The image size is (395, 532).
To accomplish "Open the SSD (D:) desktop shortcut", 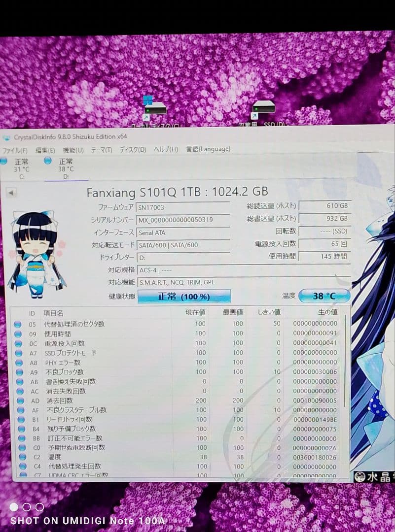I will click(x=263, y=113).
